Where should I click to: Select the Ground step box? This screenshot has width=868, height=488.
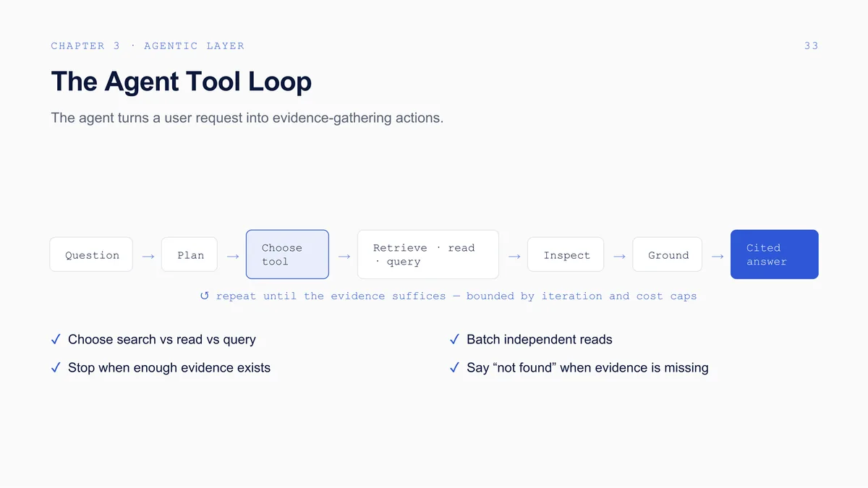click(668, 254)
